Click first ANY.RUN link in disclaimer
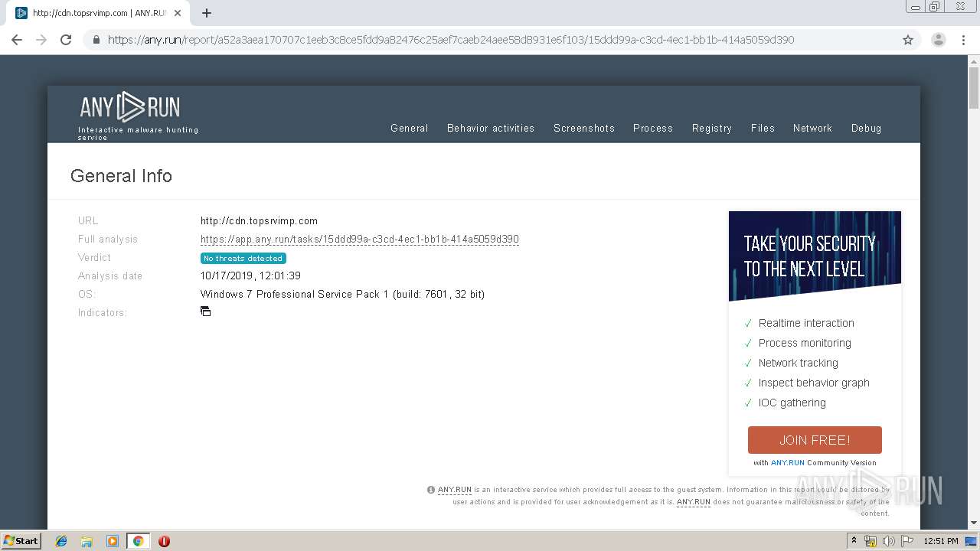Viewport: 980px width, 551px height. tap(455, 490)
